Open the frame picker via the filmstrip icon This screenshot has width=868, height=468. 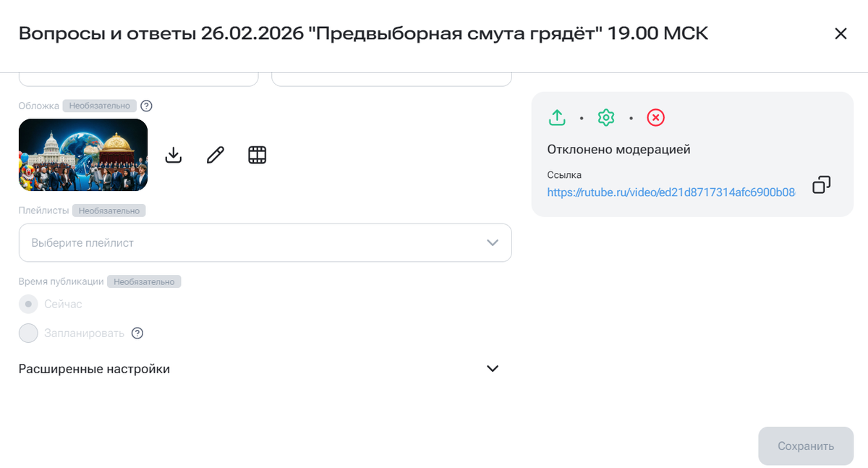pos(258,155)
